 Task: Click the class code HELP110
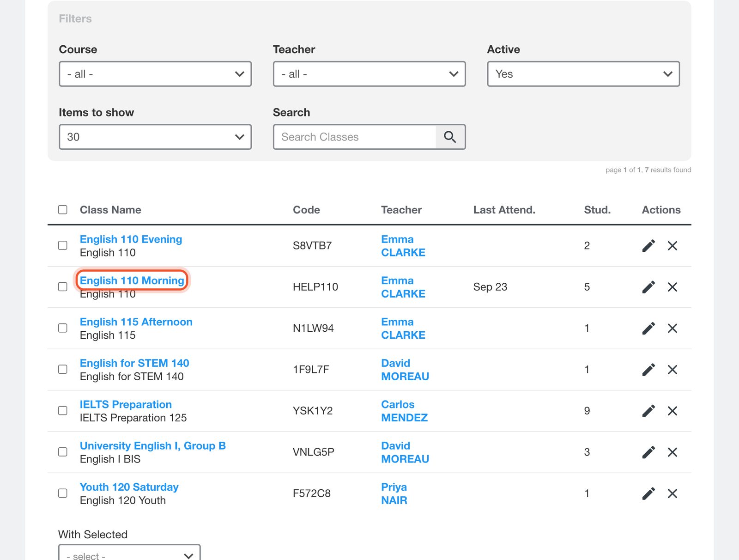click(x=315, y=287)
